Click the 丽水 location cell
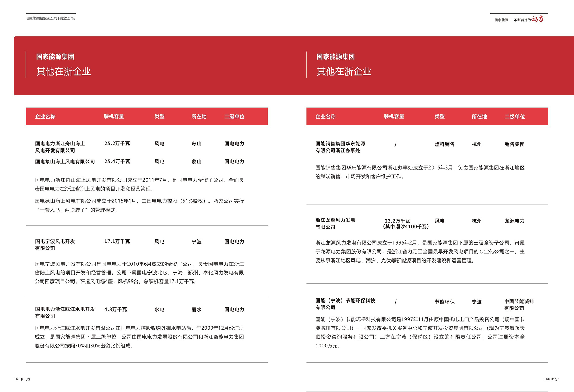 (x=196, y=309)
